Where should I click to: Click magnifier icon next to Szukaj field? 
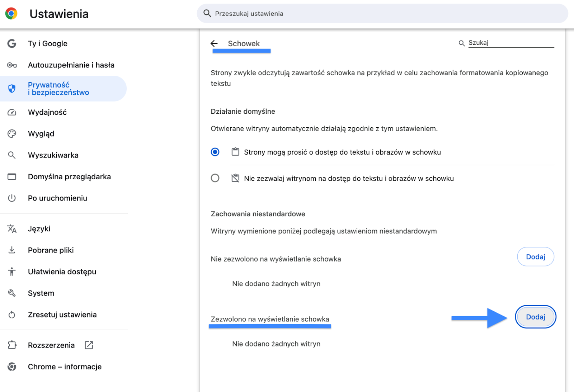coord(462,43)
